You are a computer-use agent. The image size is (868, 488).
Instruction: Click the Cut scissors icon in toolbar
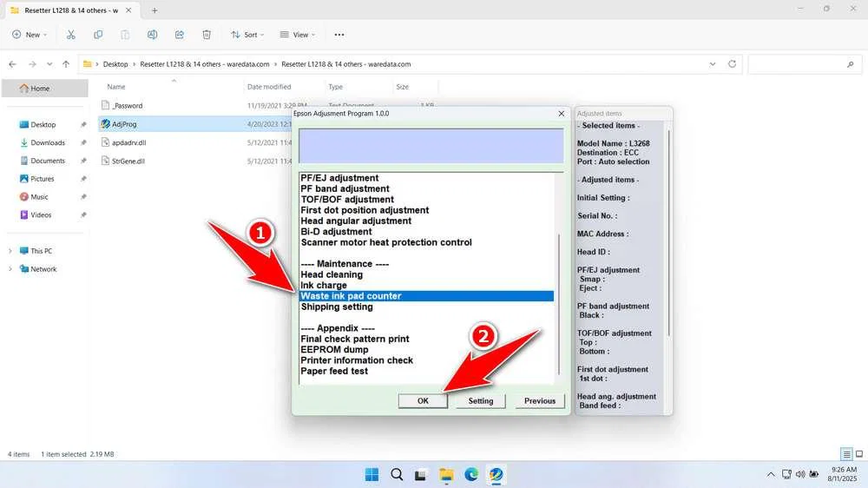tap(71, 35)
